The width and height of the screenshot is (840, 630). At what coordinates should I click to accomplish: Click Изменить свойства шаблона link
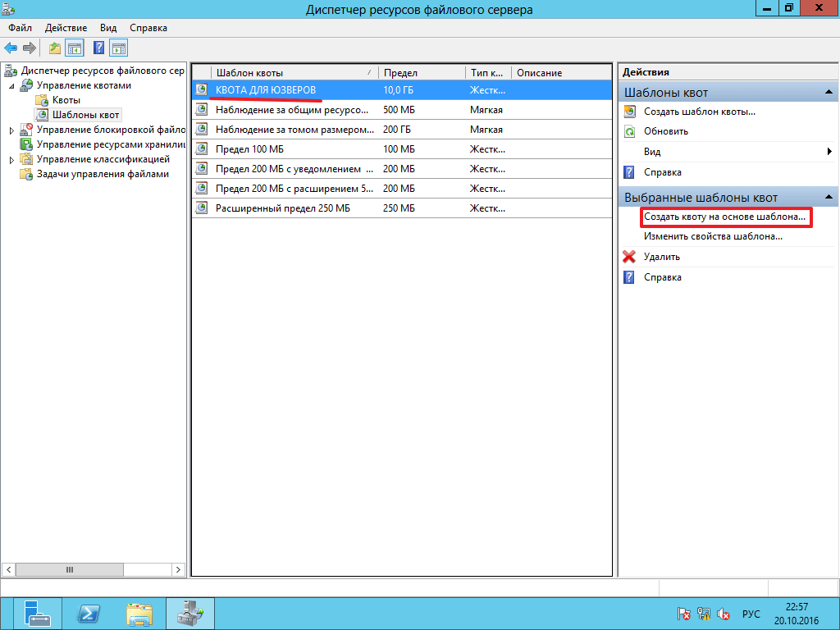click(x=712, y=236)
